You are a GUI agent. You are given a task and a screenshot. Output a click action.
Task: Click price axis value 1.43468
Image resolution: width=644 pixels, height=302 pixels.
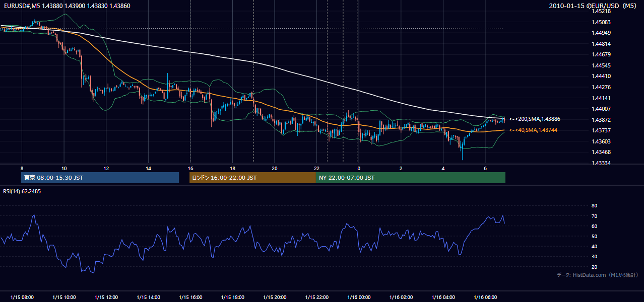click(601, 152)
